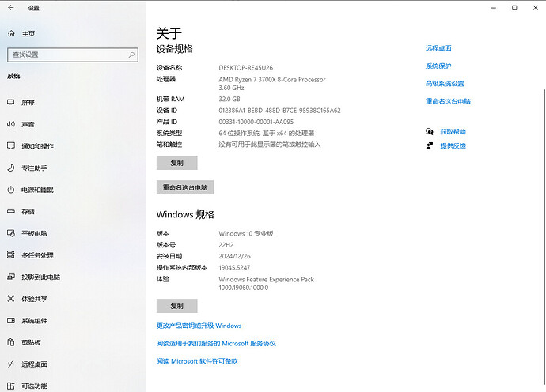Select the 多任务处理 label in sidebar
The image size is (546, 392).
click(37, 255)
